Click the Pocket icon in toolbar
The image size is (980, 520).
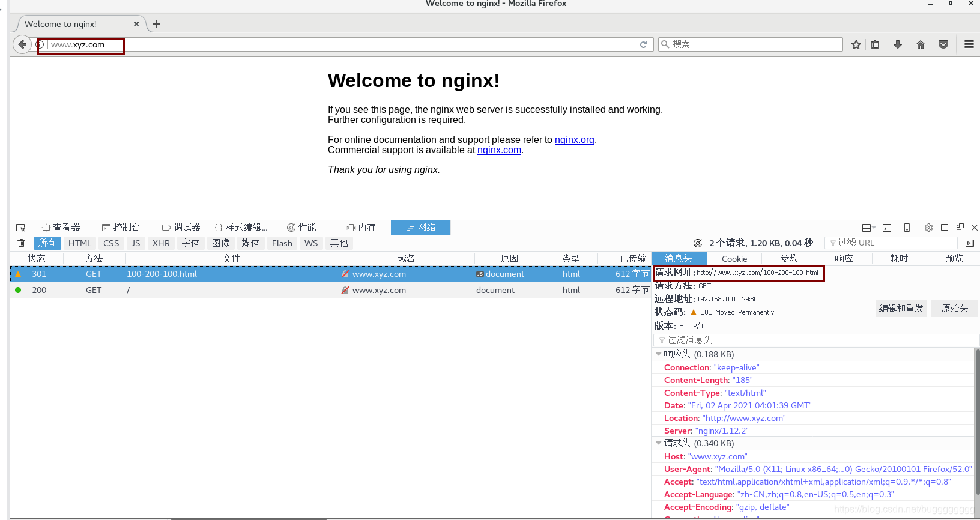(943, 44)
